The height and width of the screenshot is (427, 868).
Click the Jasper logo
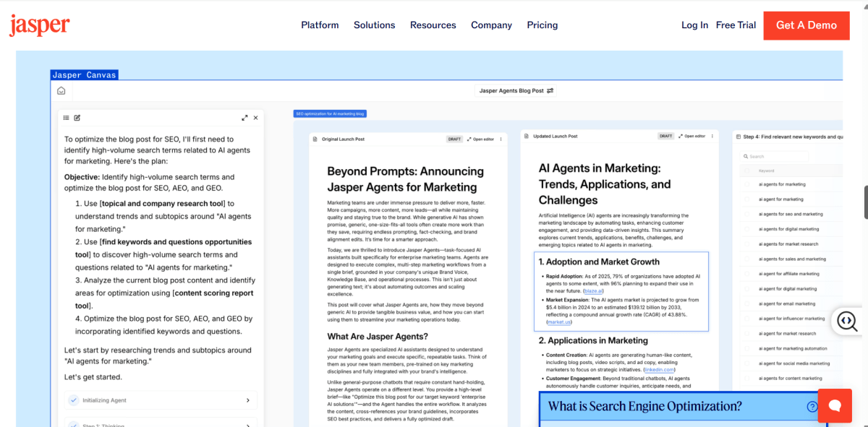(40, 25)
